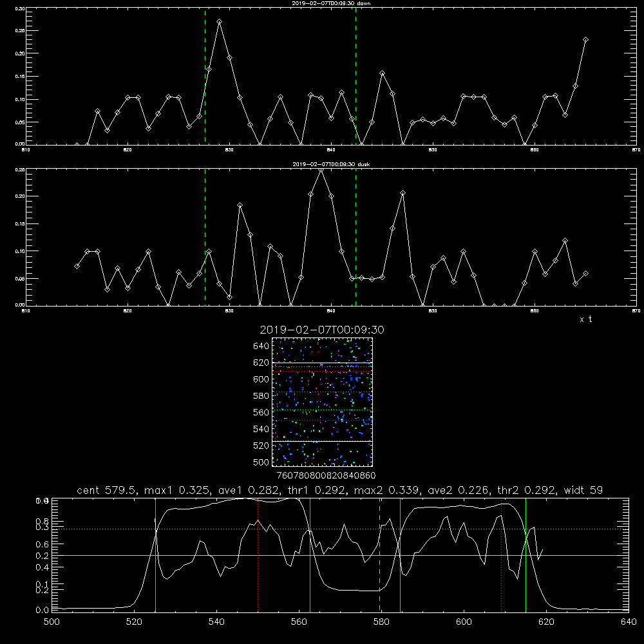Click the red dotted line near 609 in bottom plot

[502, 554]
